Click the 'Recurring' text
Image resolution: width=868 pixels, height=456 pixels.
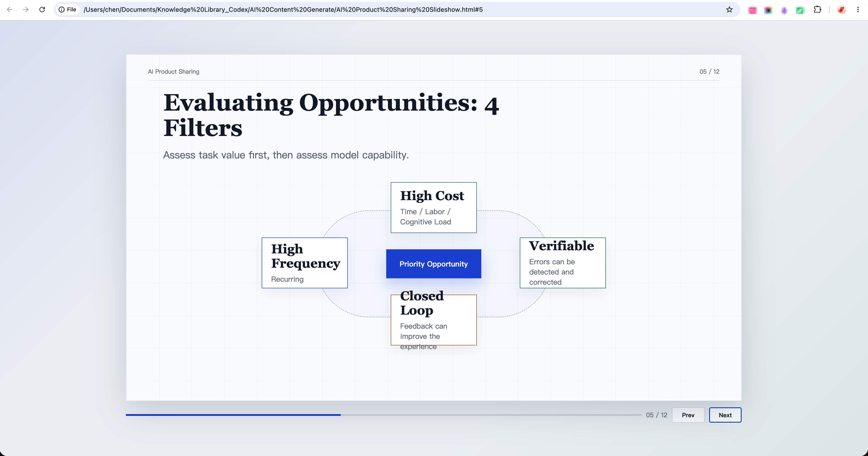point(288,279)
